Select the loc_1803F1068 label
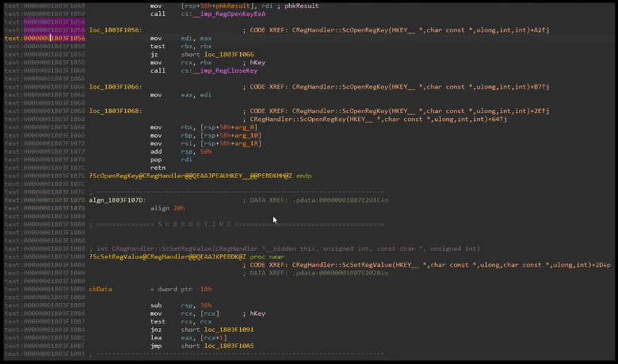 tap(115, 111)
